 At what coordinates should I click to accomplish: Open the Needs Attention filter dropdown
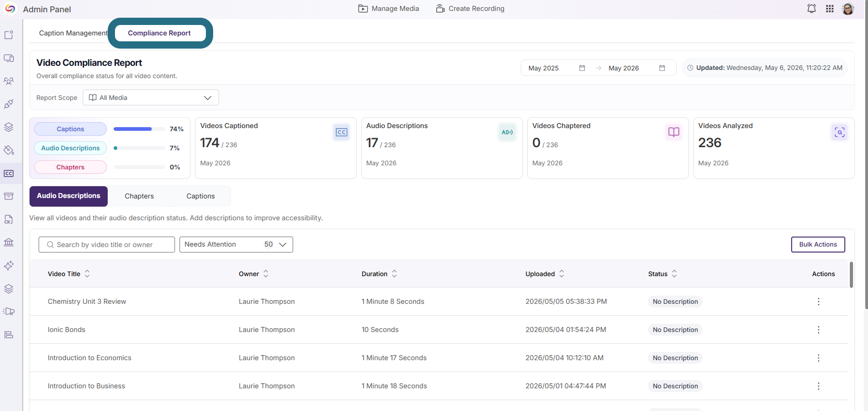(236, 244)
